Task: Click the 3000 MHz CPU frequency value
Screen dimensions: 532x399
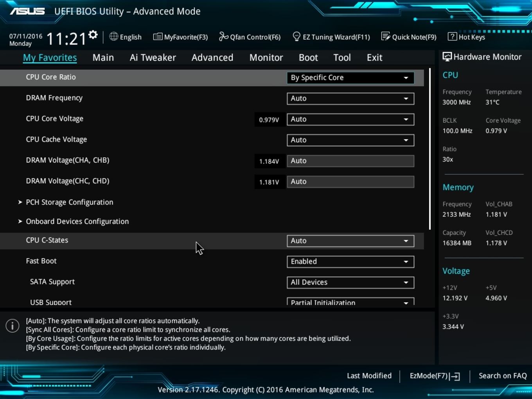Action: click(457, 102)
